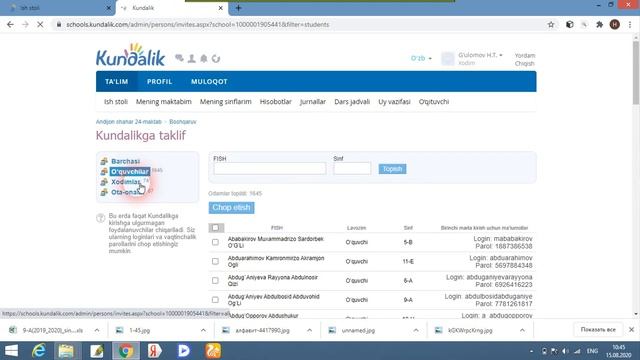Click the user avatar next to G'ulomov H.T.
The image size is (640, 360).
pos(448,59)
